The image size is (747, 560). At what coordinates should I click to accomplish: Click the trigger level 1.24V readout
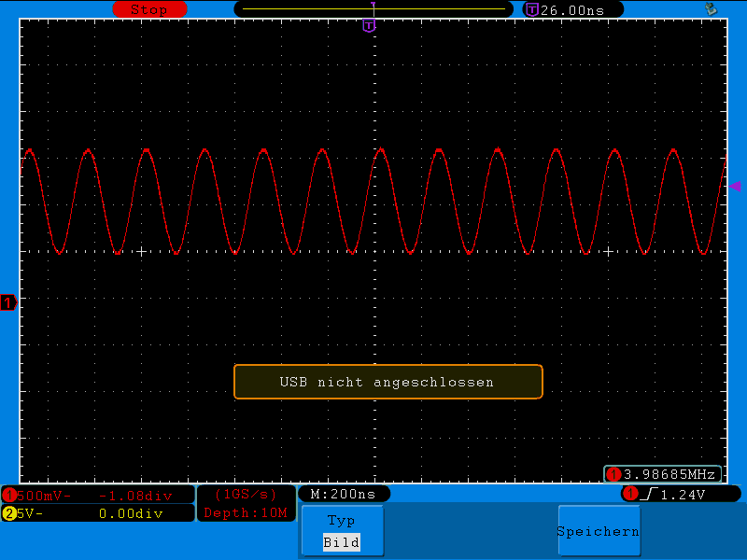click(683, 495)
